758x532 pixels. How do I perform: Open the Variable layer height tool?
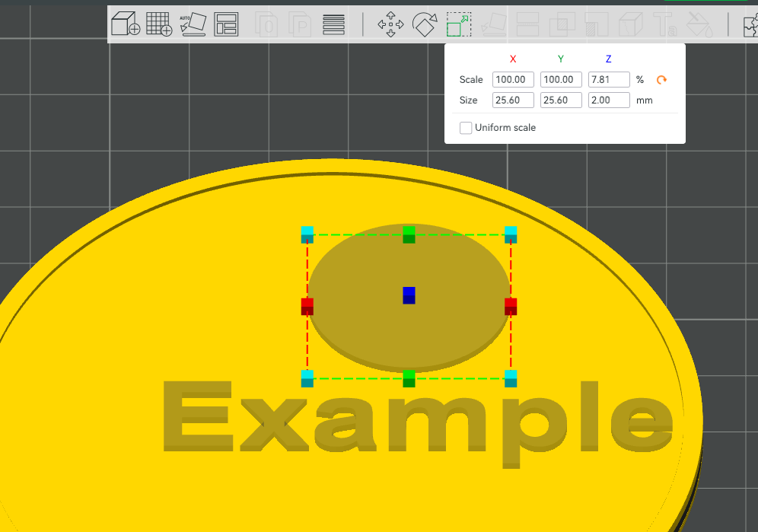(333, 24)
